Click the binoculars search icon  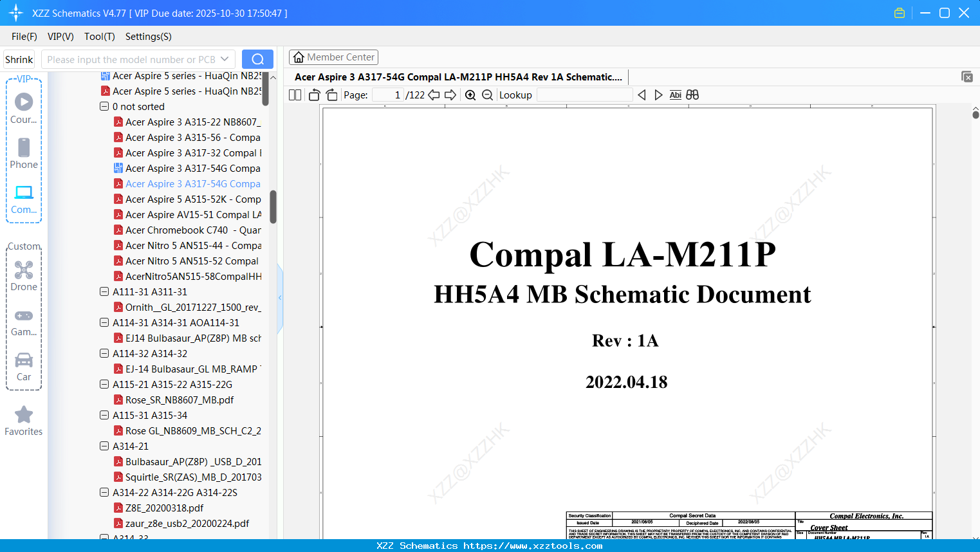point(692,95)
